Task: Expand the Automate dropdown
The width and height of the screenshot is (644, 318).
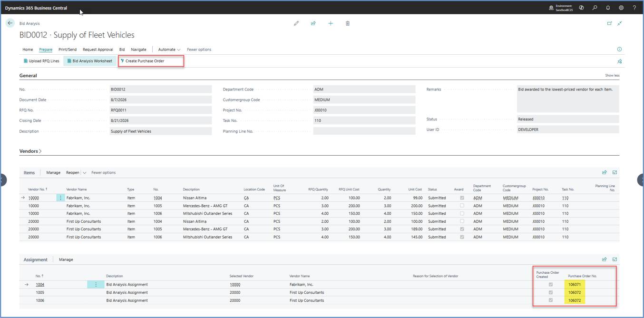Action: [169, 50]
